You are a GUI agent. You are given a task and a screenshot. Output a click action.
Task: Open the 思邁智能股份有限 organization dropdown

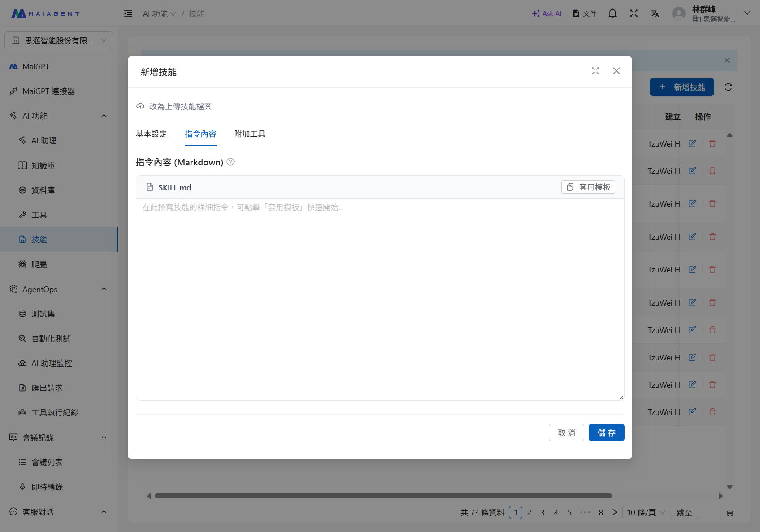(59, 40)
